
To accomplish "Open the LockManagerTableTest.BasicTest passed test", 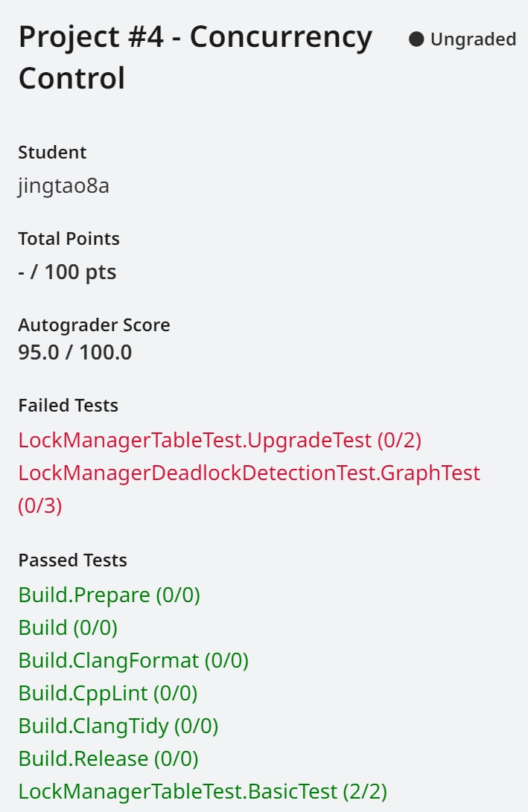I will [x=203, y=792].
